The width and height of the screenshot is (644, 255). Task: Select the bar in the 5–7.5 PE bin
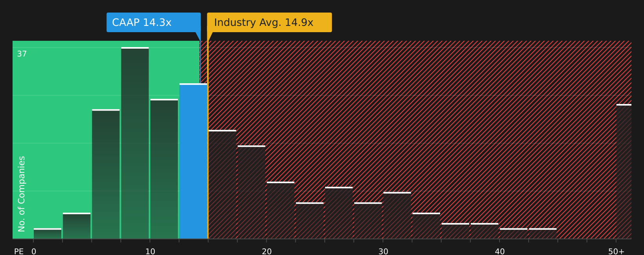pyautogui.click(x=106, y=174)
